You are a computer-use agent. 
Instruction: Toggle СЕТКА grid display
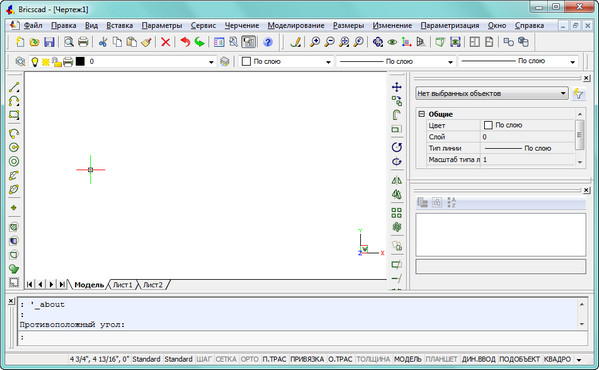tap(226, 359)
